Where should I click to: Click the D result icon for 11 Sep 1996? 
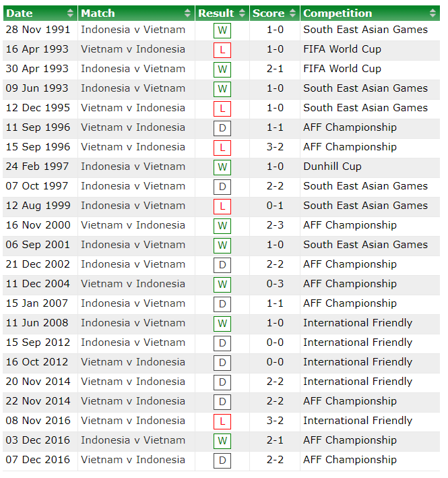point(222,128)
